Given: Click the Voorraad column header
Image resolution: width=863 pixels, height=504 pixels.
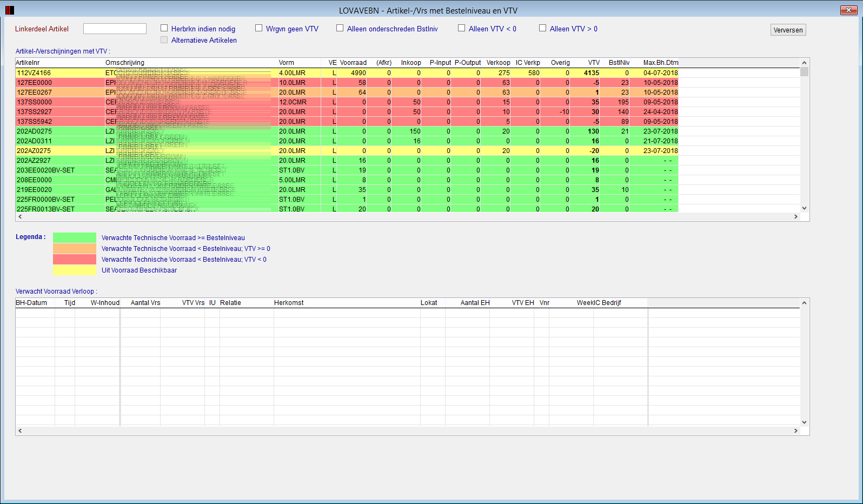Looking at the screenshot, I should coord(353,63).
